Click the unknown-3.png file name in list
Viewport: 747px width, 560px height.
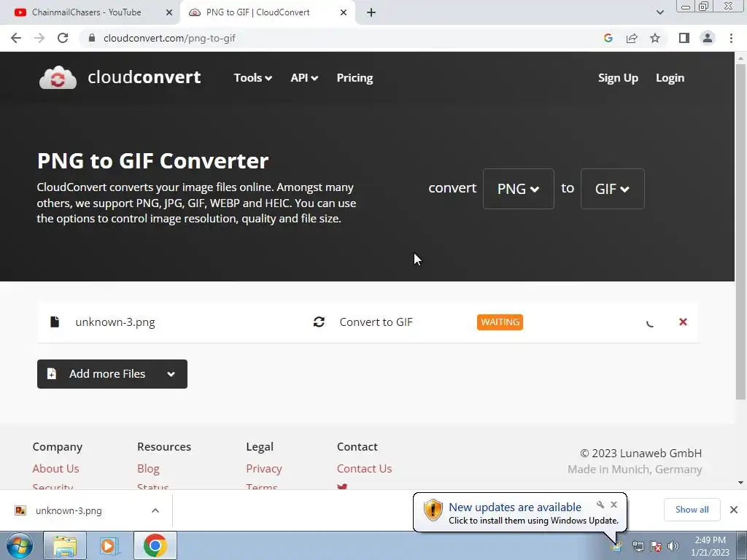tap(115, 322)
